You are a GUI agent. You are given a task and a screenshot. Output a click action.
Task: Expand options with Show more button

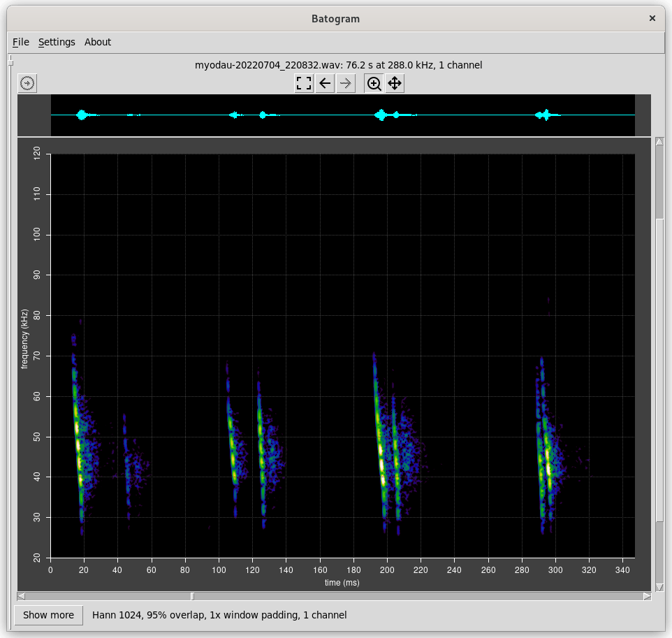click(48, 615)
